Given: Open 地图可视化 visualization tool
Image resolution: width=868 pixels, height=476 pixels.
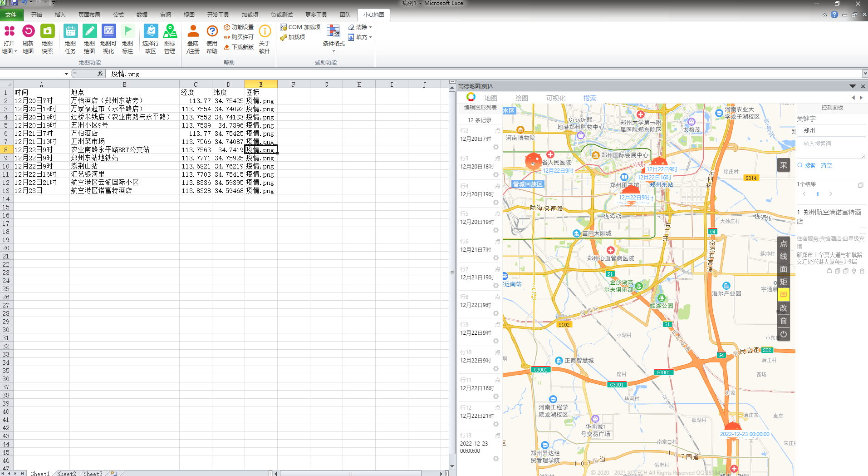Looking at the screenshot, I should [x=108, y=32].
